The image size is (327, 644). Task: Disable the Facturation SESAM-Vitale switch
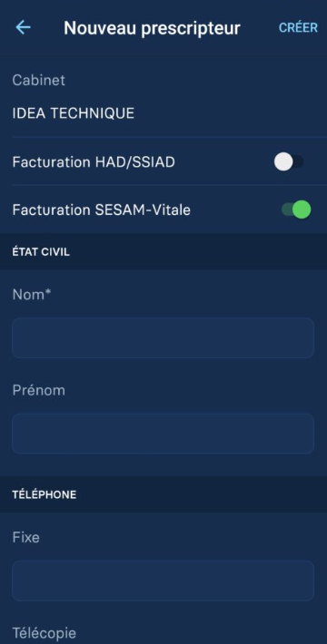[296, 210]
